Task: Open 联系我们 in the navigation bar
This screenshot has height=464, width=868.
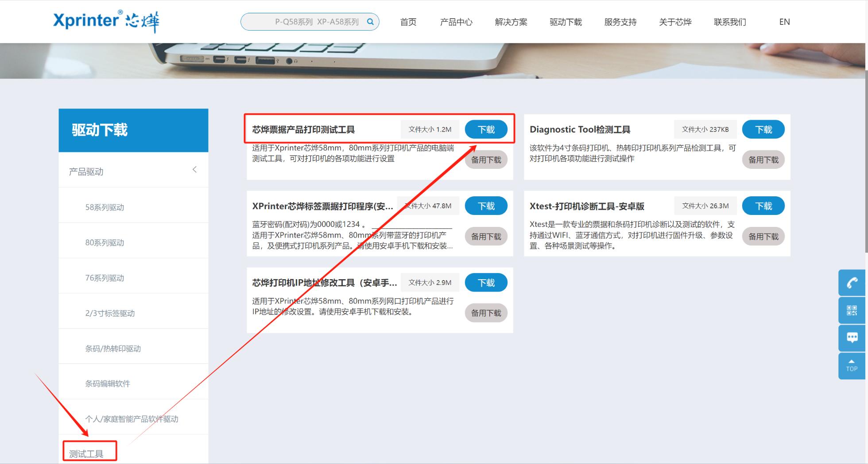Action: point(730,22)
